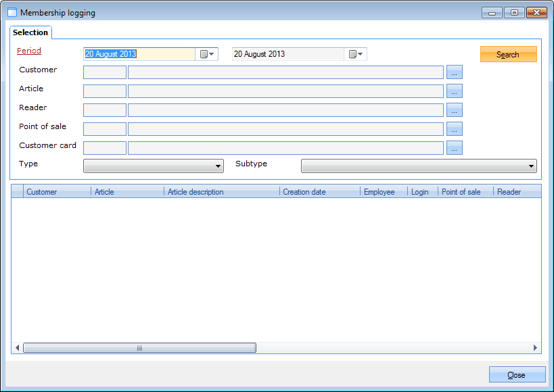Click the Article description column header
Screen dimensions: 554x392
[x=221, y=192]
